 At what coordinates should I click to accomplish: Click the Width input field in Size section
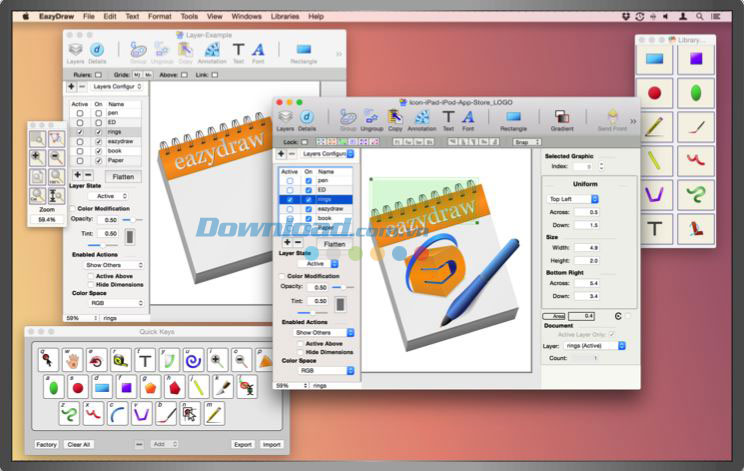click(589, 247)
